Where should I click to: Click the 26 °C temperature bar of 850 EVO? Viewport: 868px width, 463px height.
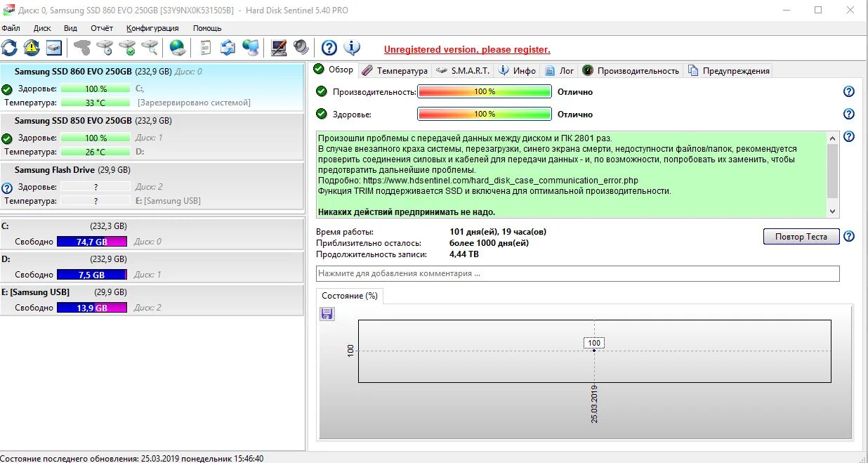[x=96, y=152]
